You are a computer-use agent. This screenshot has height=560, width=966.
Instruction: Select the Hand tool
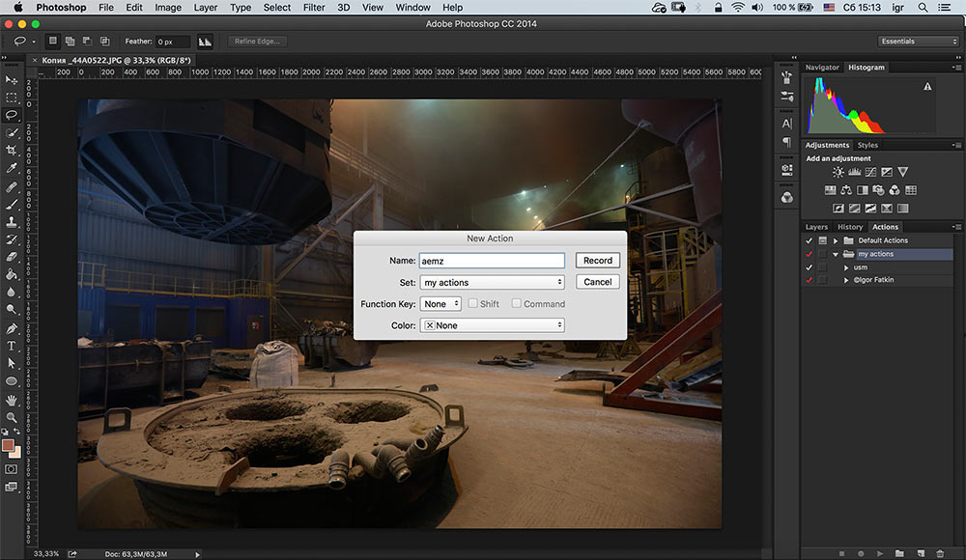[x=12, y=400]
